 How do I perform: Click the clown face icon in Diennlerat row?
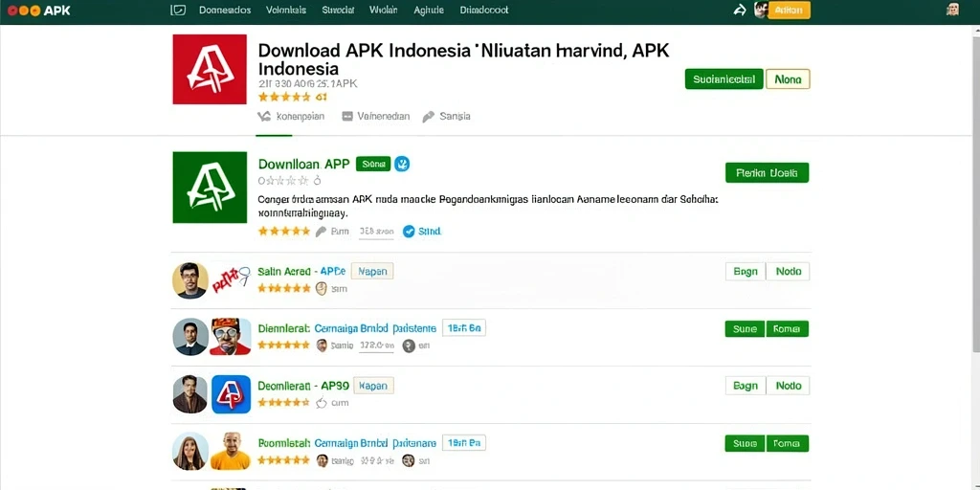coord(230,336)
